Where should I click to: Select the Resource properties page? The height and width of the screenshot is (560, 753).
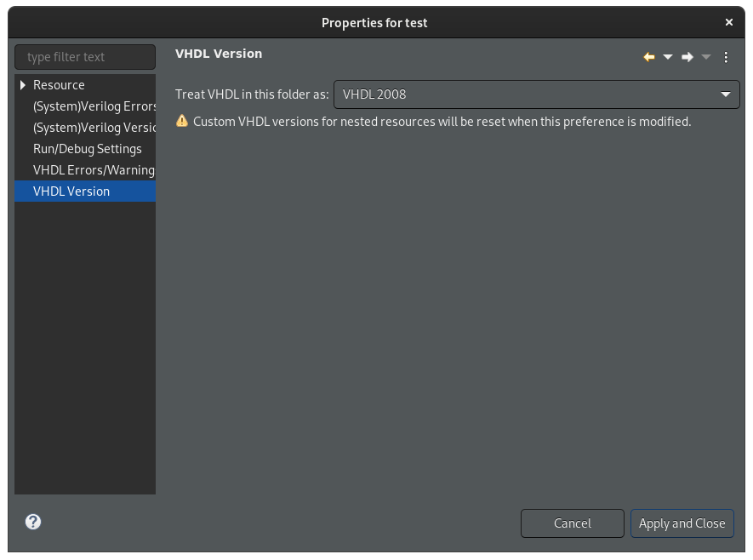(59, 85)
